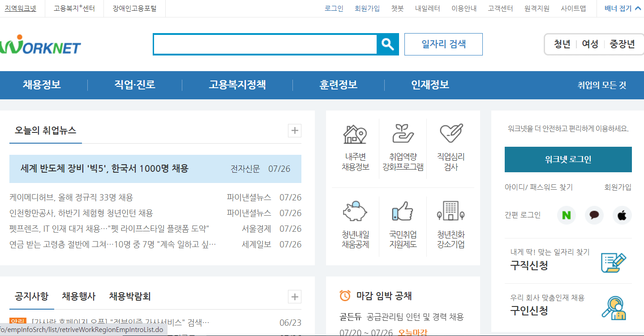The image size is (644, 336).
Task: Expand 오늘의 취업뉴스 with its plus button
Action: pyautogui.click(x=294, y=131)
